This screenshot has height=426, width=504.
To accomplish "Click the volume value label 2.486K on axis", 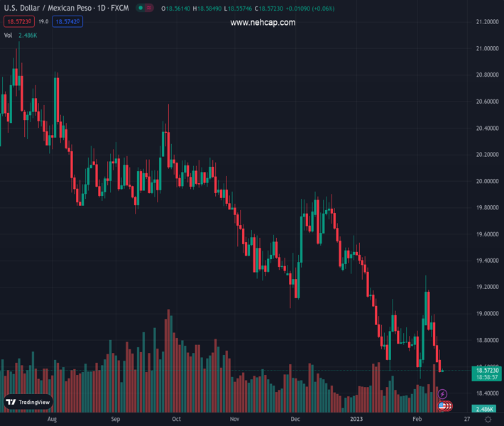I will tap(486, 409).
